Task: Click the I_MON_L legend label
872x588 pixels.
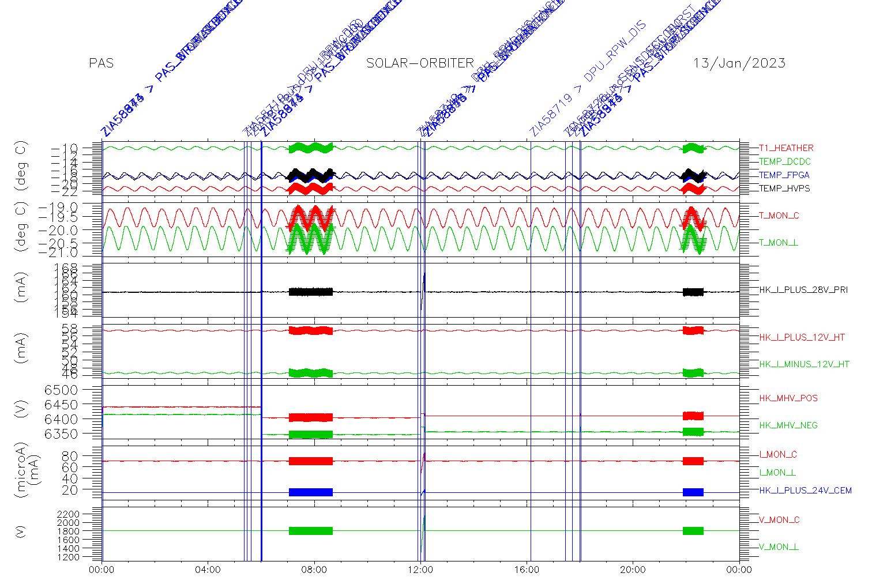Action: [x=777, y=473]
